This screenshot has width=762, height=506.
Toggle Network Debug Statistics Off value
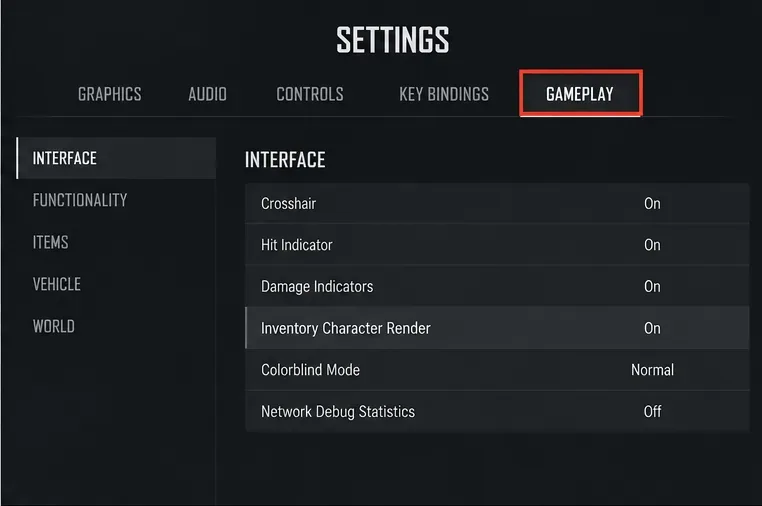pyautogui.click(x=652, y=412)
